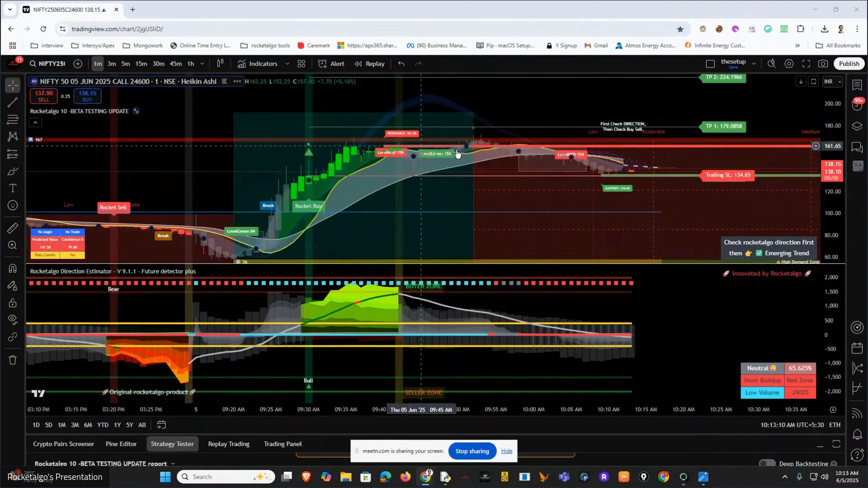Click the Publish button

849,64
